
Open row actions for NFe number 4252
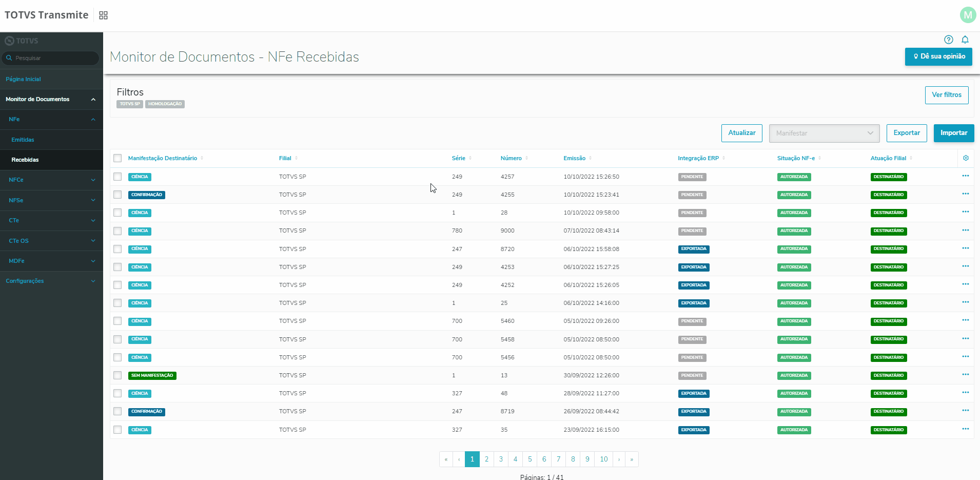click(966, 284)
